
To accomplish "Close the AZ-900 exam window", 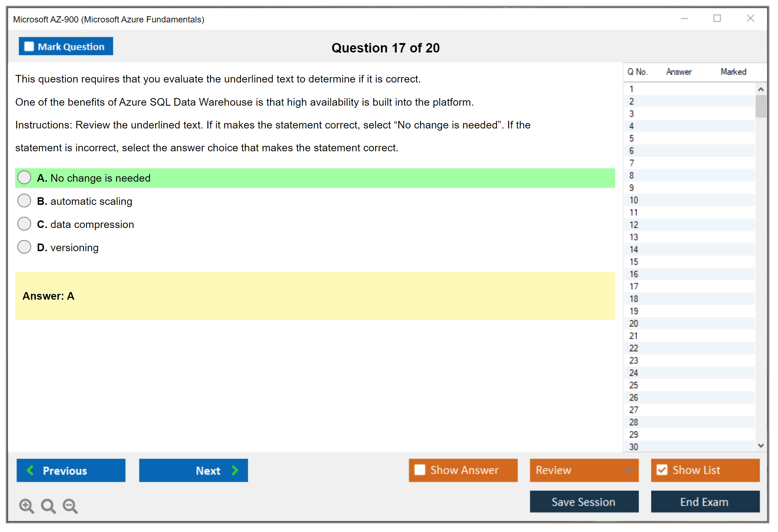I will [750, 18].
